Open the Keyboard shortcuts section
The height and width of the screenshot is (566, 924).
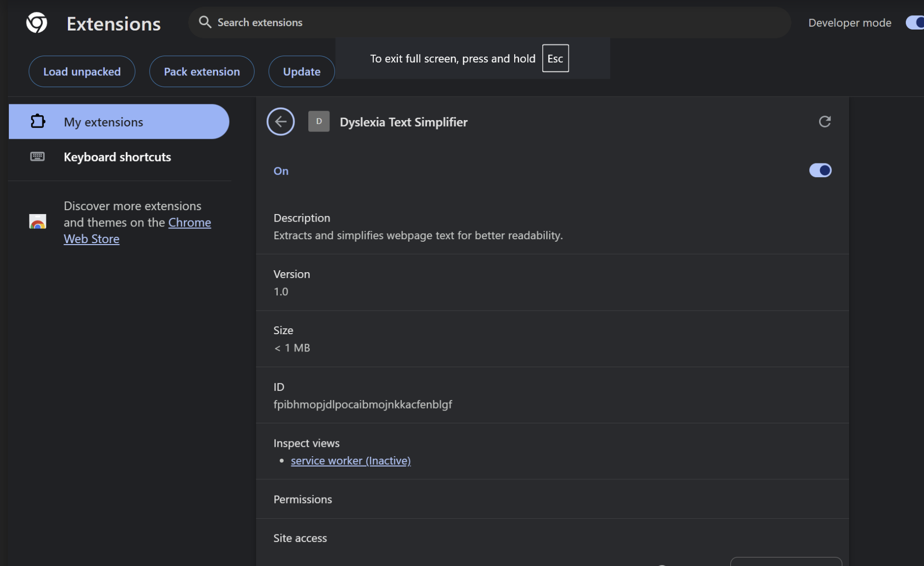tap(117, 157)
